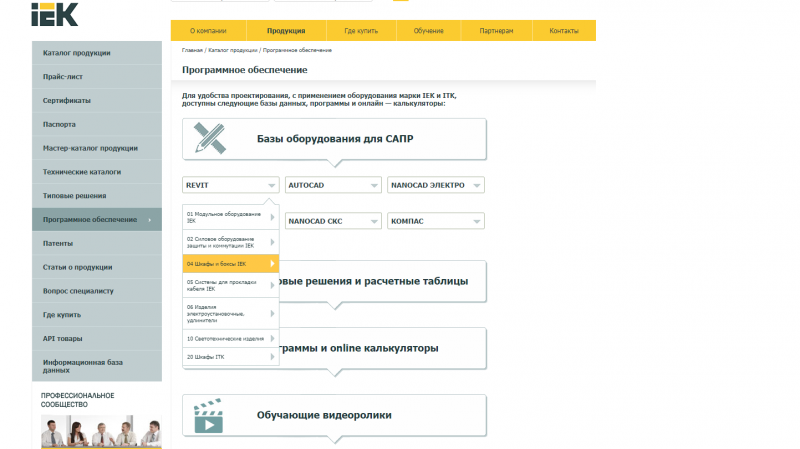Open sidebar 'Типовые решения'
This screenshot has height=449, width=800.
coord(97,196)
